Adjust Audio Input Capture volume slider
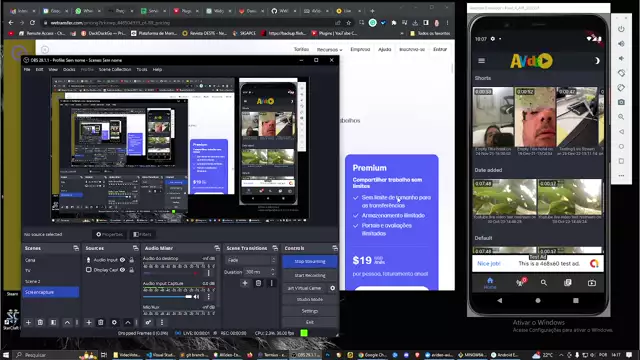This screenshot has height=360, width=640. point(167,297)
